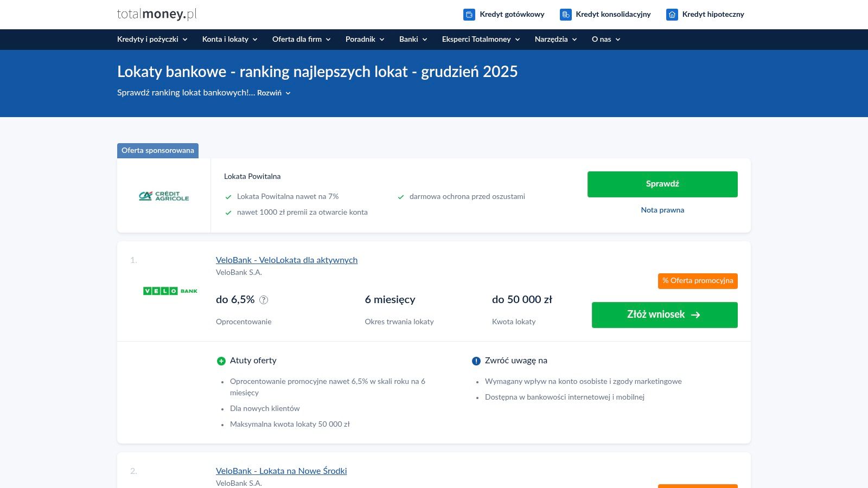Screen dimensions: 868x488
Task: Click the 'do 6,5%' interest value
Action: pyautogui.click(x=235, y=300)
